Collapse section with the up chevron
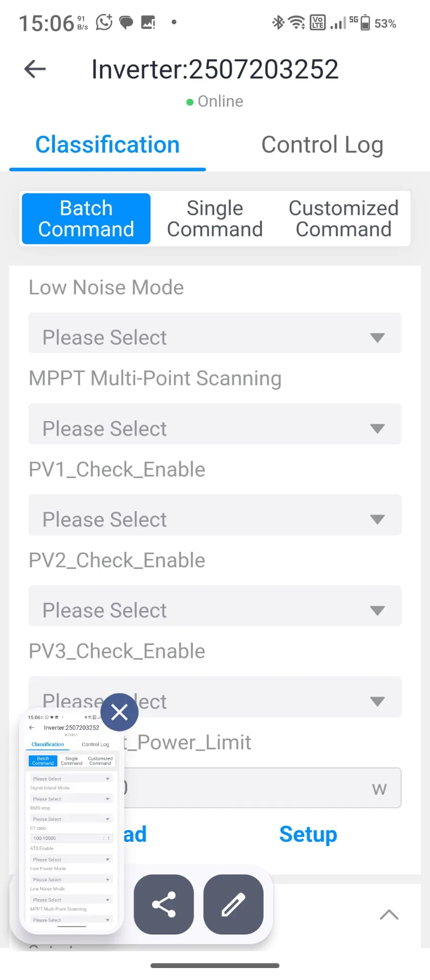The width and height of the screenshot is (430, 980). pos(389,914)
